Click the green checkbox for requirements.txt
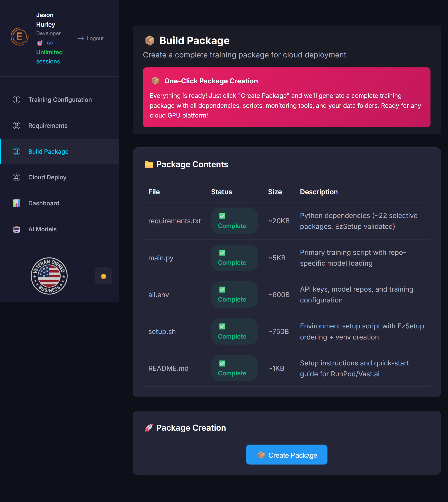Viewport: 448px width, 502px height. 222,216
